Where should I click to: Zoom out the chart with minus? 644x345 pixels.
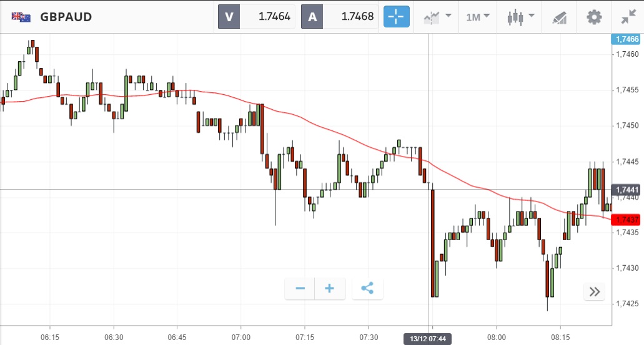click(300, 288)
